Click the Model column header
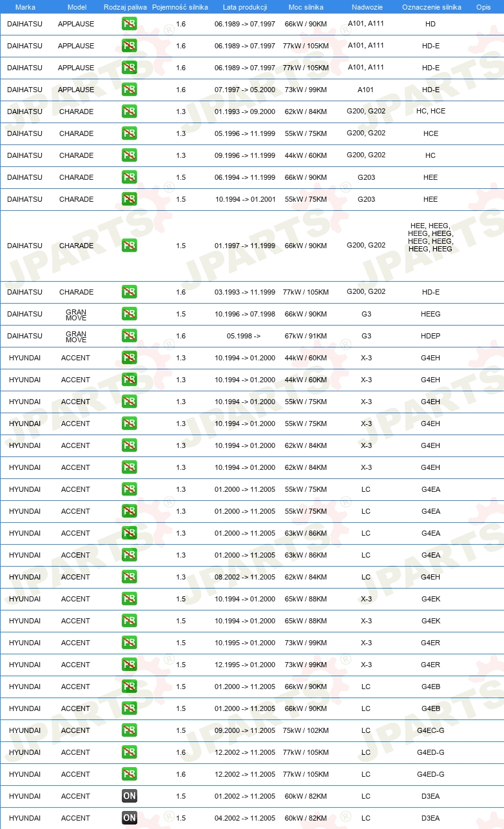The height and width of the screenshot is (829, 504). tap(77, 6)
